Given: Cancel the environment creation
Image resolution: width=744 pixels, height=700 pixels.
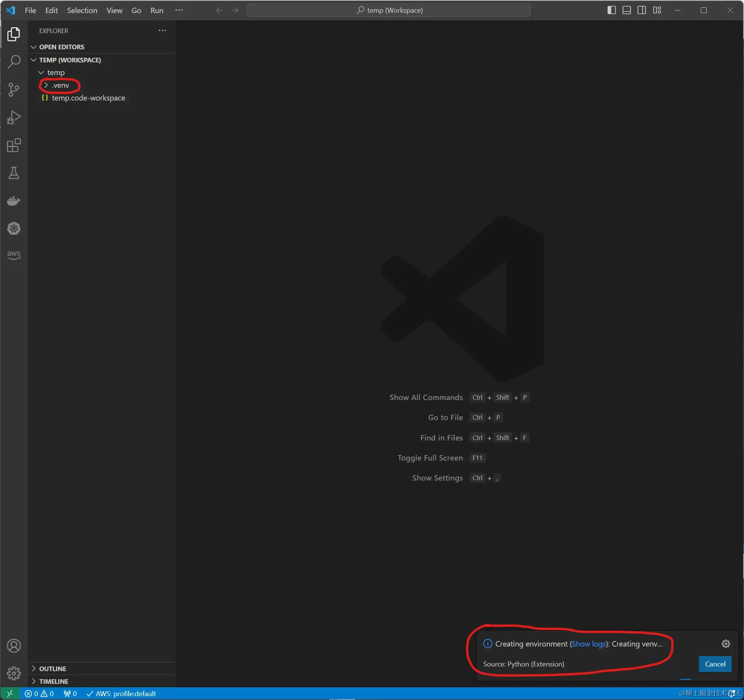Looking at the screenshot, I should click(715, 664).
